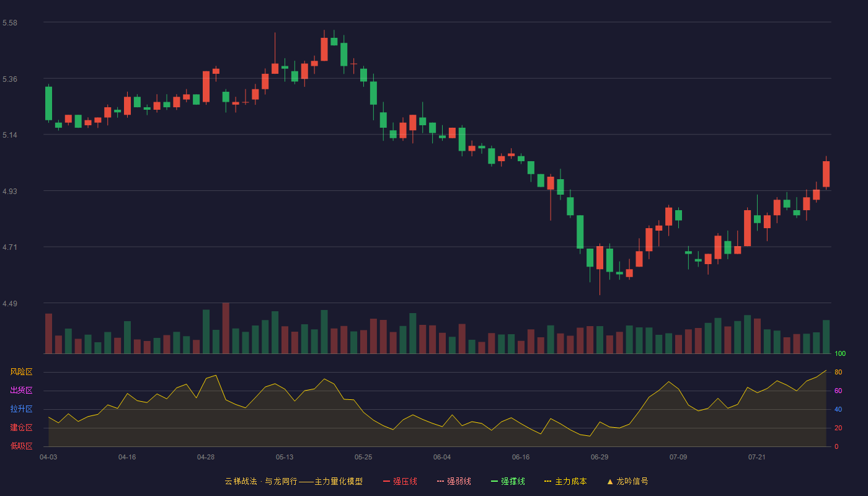Image resolution: width=868 pixels, height=496 pixels.
Task: Click the first green candlestick at the chart's left end
Action: click(x=48, y=104)
